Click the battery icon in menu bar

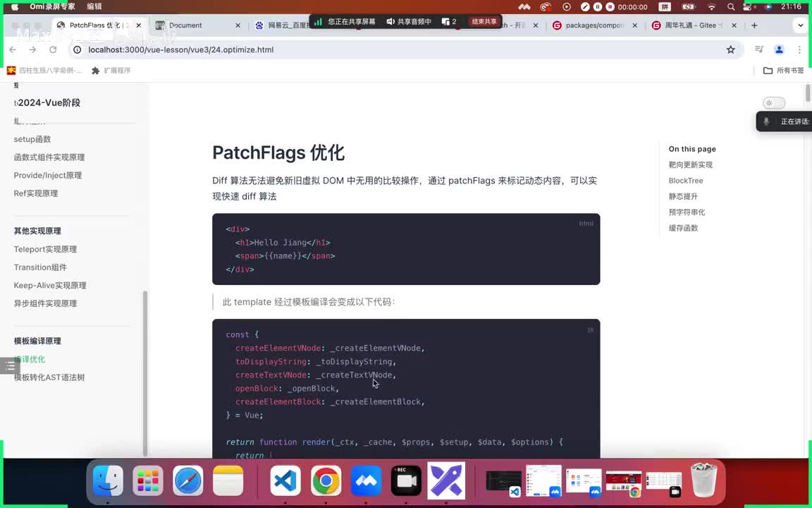point(689,7)
